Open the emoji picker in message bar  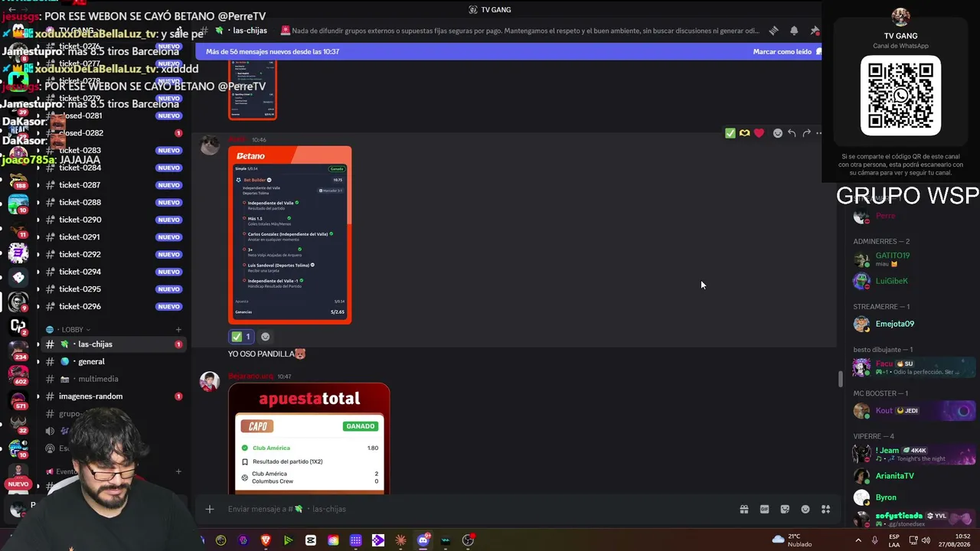coord(805,509)
